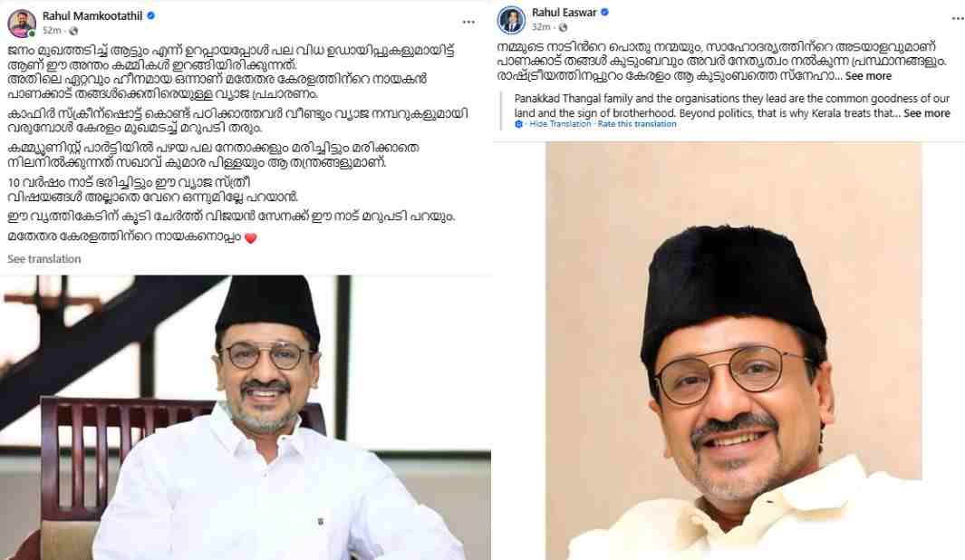Screen dimensions: 965x560
Task: Click verified badge next to Rahul Easwar
Action: point(605,13)
